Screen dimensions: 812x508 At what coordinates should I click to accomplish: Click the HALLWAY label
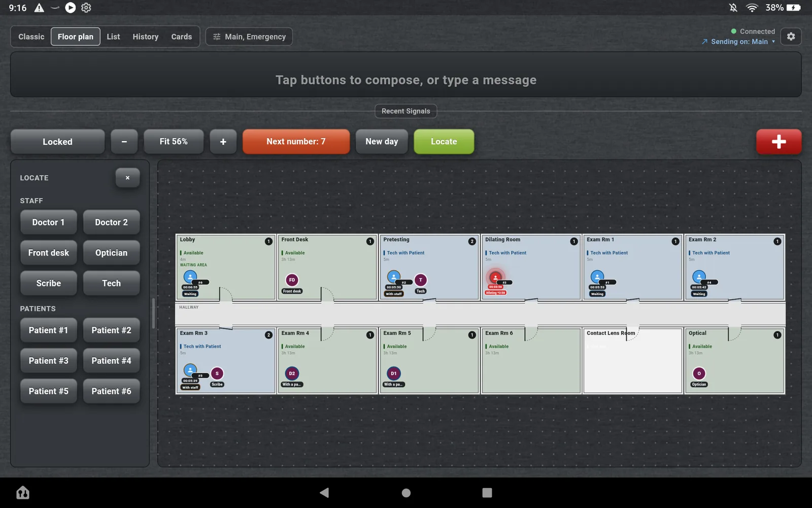coord(189,307)
